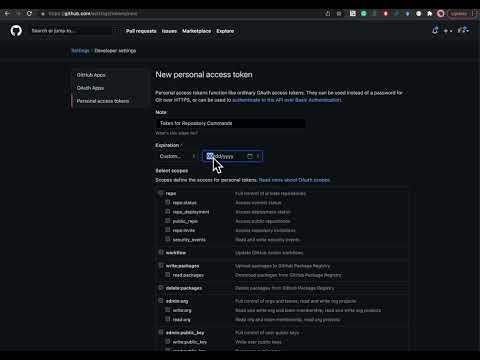Tick the delete:packages checkbox

161,288
